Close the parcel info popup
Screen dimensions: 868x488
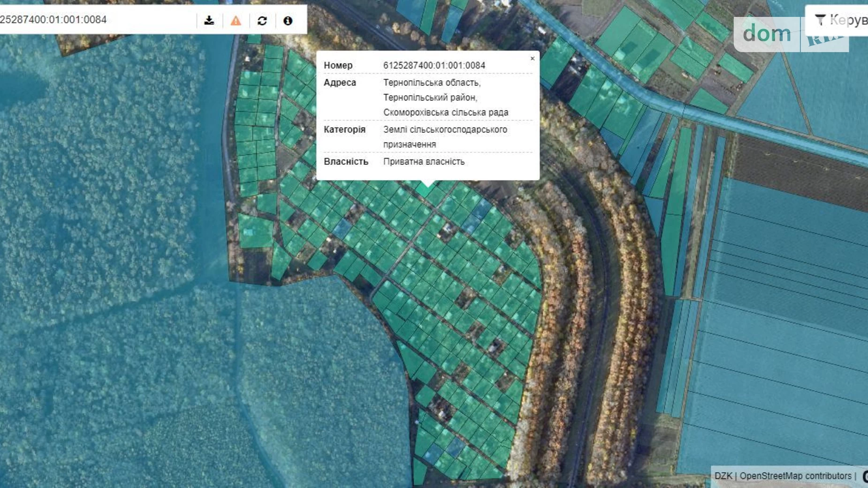(x=532, y=59)
